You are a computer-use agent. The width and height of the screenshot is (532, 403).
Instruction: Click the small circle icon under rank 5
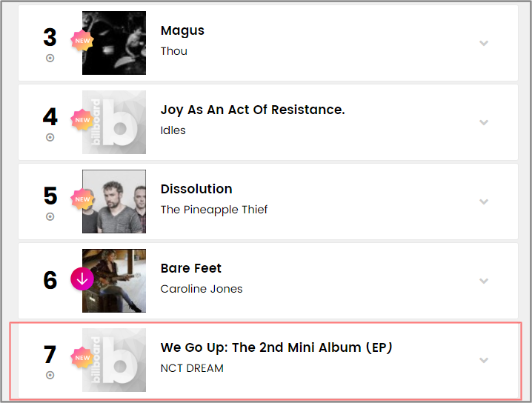(x=50, y=216)
